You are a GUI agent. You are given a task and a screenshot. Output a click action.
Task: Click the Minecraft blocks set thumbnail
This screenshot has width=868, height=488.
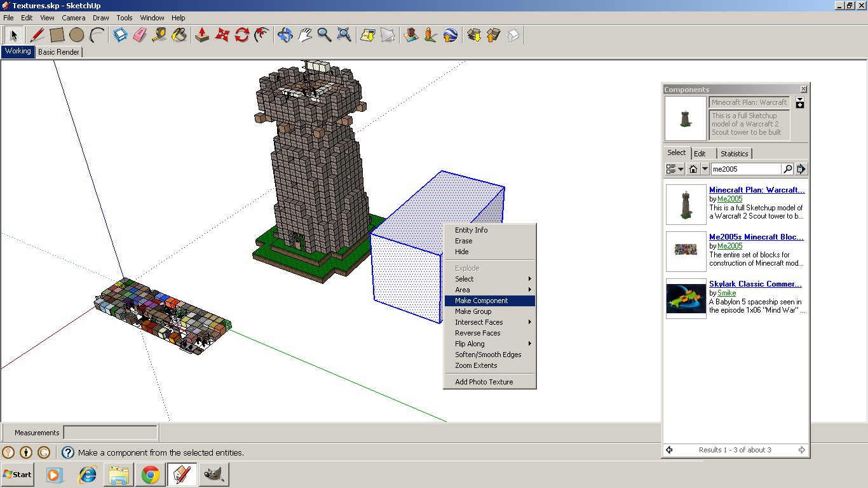(x=686, y=252)
